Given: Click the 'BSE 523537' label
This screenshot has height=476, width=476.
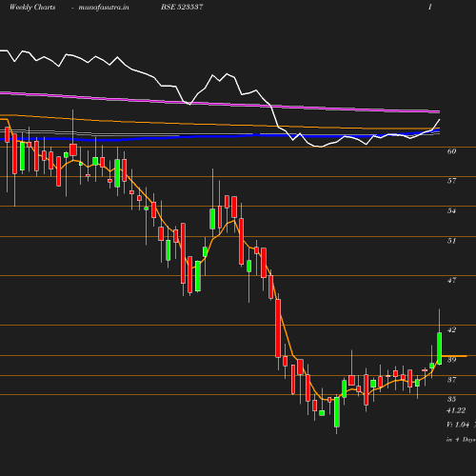Looking at the screenshot, I should [182, 7].
